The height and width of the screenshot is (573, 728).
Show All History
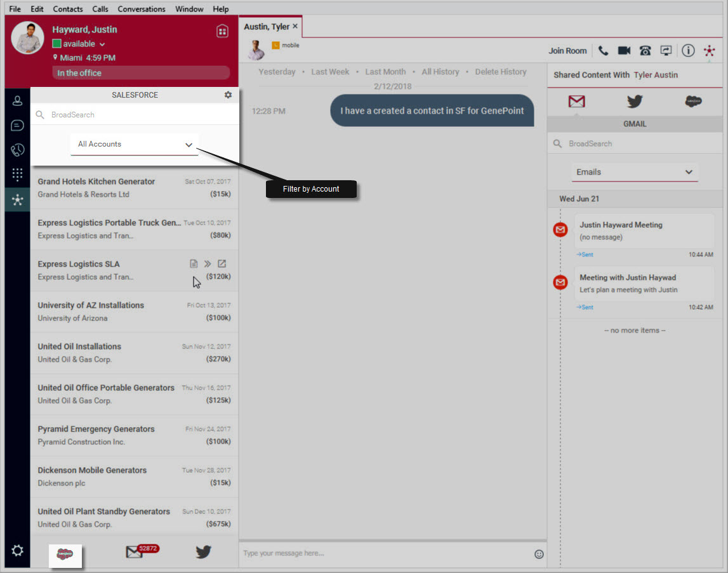pyautogui.click(x=440, y=72)
